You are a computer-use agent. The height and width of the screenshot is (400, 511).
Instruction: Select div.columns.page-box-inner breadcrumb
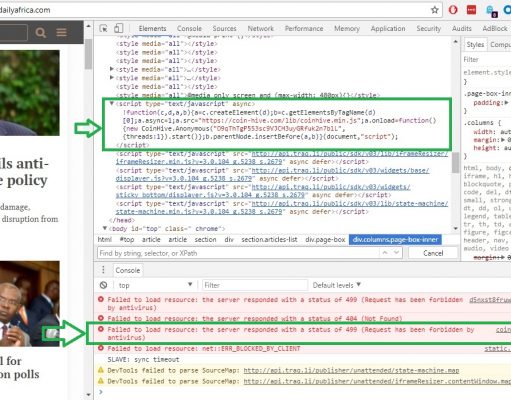[395, 240]
